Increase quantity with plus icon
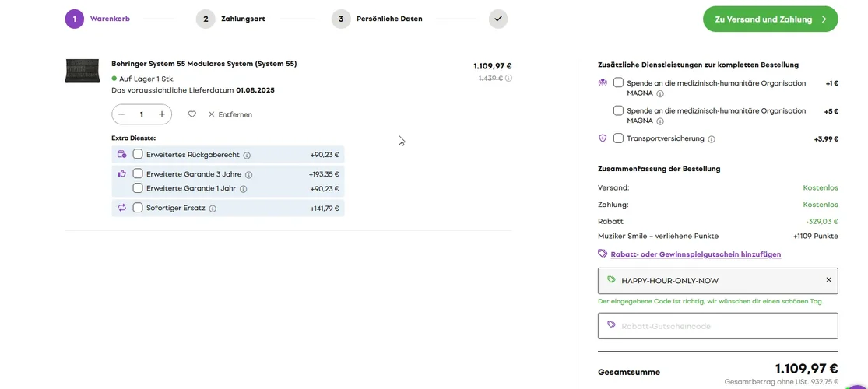The width and height of the screenshot is (868, 389). [x=162, y=114]
